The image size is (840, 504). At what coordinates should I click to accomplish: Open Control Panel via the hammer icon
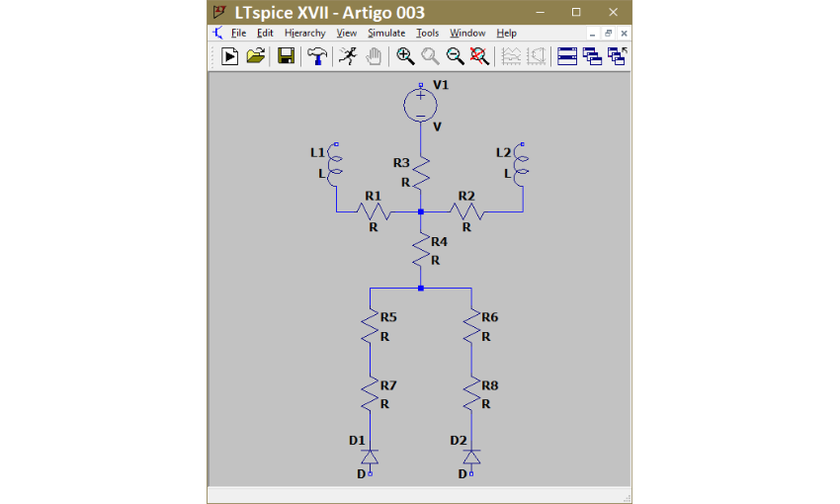(317, 56)
